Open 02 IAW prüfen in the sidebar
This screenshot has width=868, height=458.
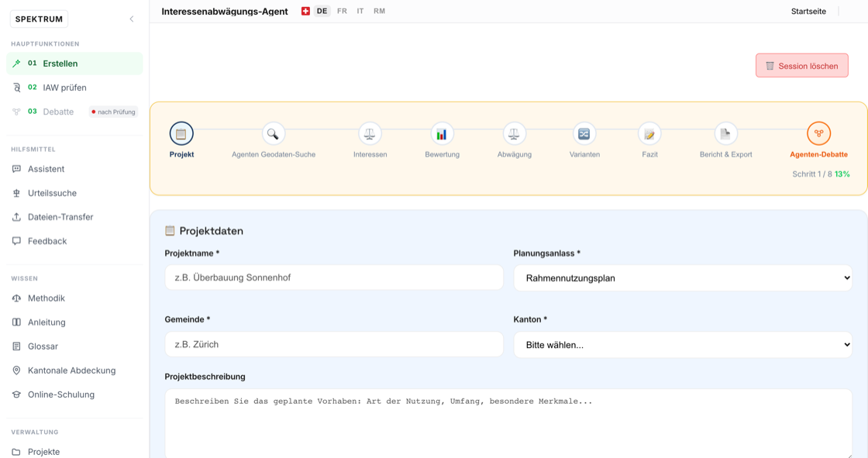tap(74, 88)
